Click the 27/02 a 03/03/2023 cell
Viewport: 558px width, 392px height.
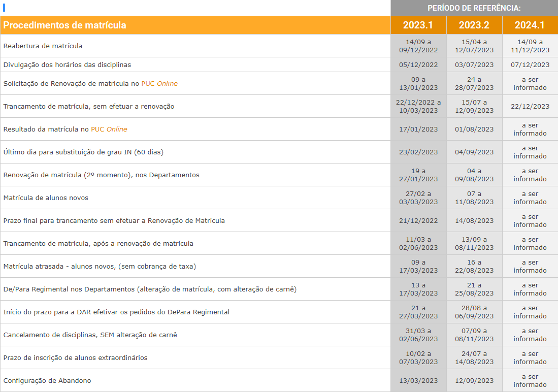418,198
